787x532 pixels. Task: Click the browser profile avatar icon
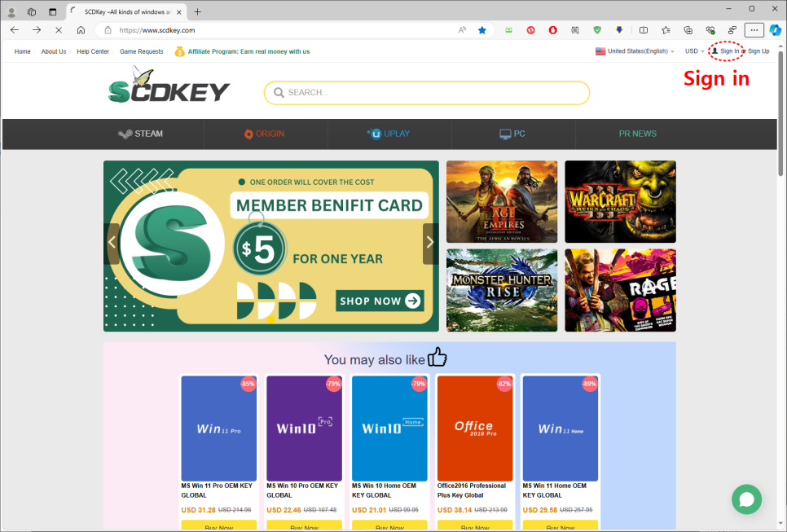coord(11,11)
